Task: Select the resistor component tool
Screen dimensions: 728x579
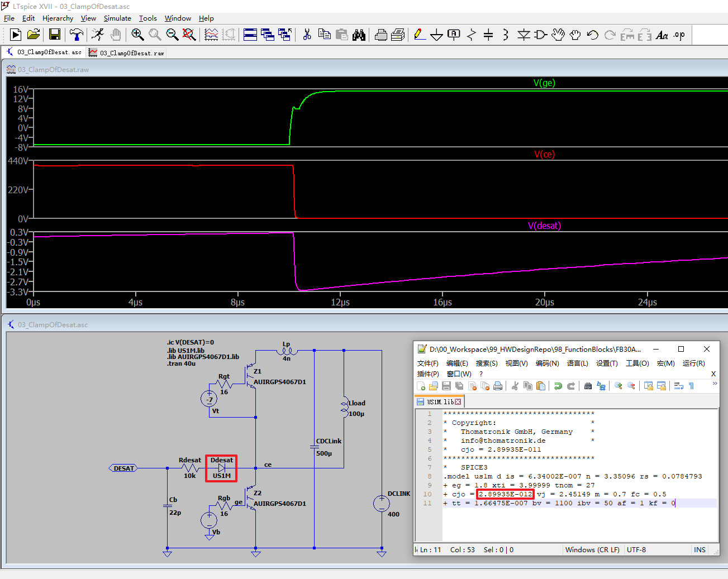Action: [x=472, y=35]
